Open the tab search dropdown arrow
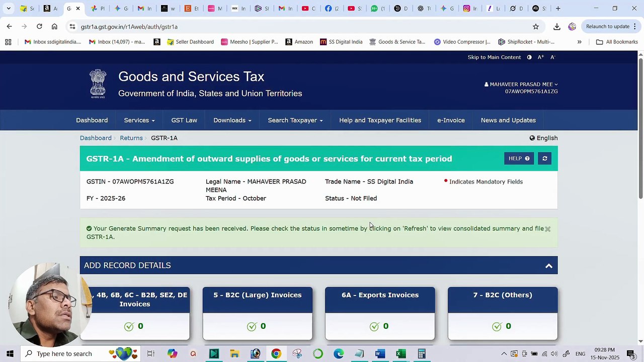The height and width of the screenshot is (362, 644). 8,8
